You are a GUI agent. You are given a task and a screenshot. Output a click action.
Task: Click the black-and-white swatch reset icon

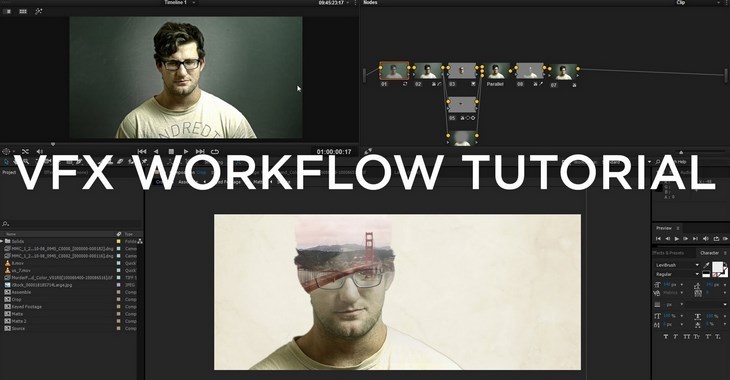(x=706, y=274)
